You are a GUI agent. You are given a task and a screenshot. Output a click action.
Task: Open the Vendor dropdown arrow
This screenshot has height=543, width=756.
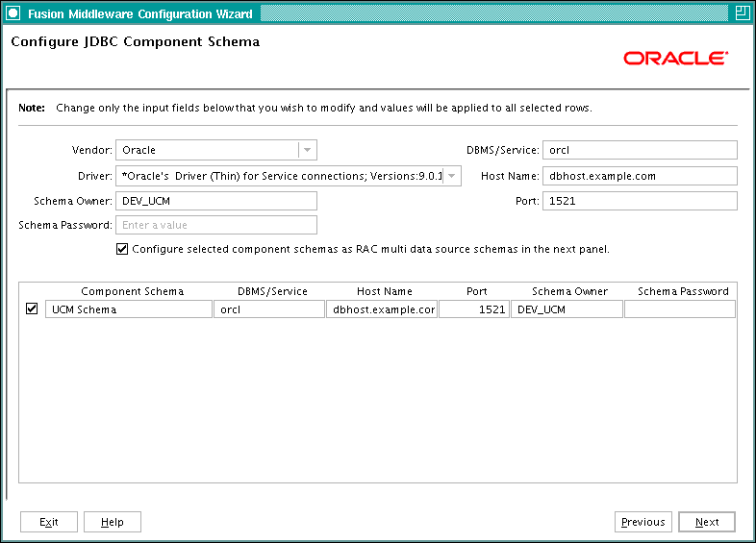pyautogui.click(x=307, y=150)
